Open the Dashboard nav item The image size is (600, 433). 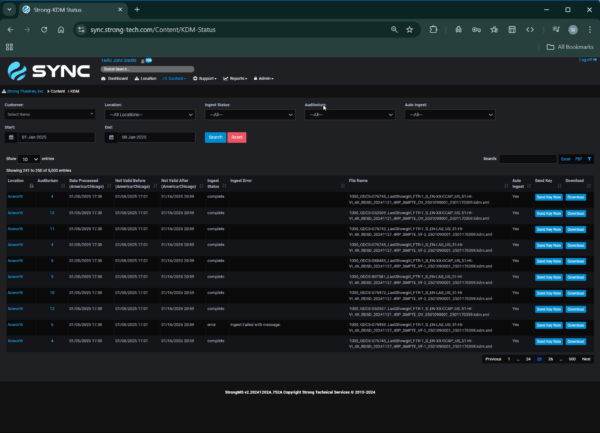(x=115, y=78)
